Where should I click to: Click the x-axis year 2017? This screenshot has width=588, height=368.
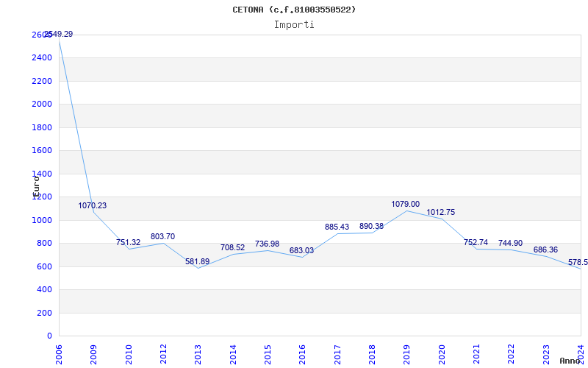(337, 354)
